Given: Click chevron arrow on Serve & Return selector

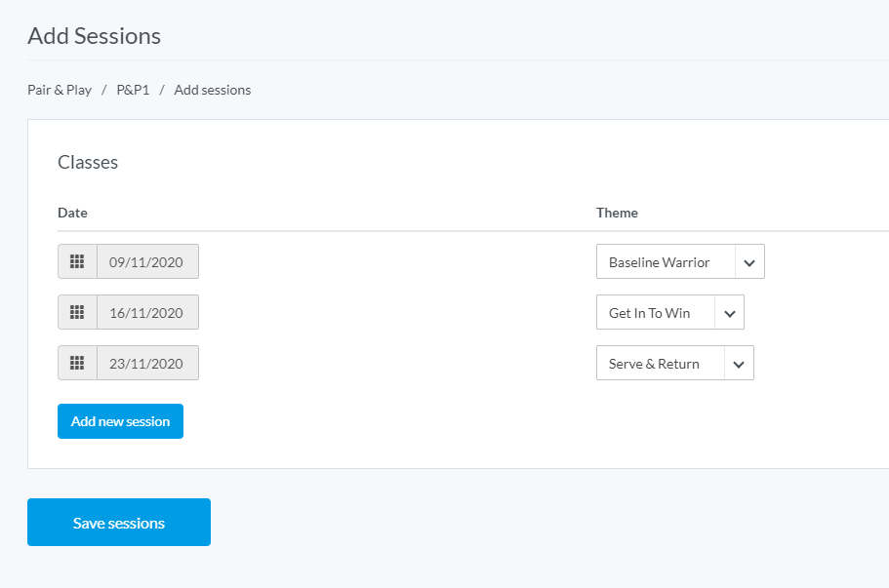Looking at the screenshot, I should click(739, 364).
